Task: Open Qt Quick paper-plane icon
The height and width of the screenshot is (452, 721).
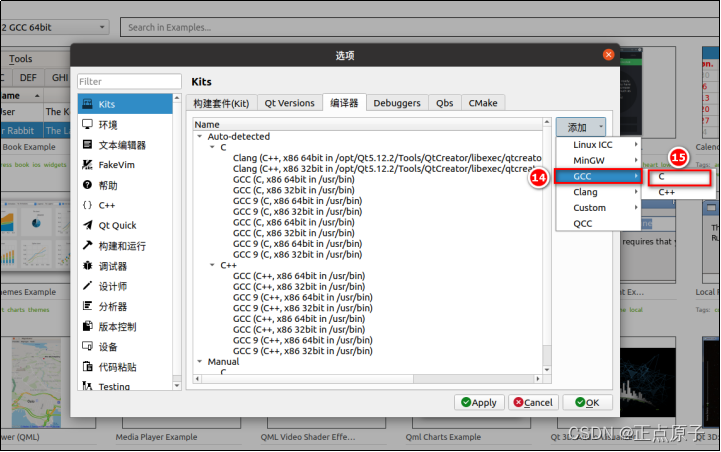Action: click(87, 225)
